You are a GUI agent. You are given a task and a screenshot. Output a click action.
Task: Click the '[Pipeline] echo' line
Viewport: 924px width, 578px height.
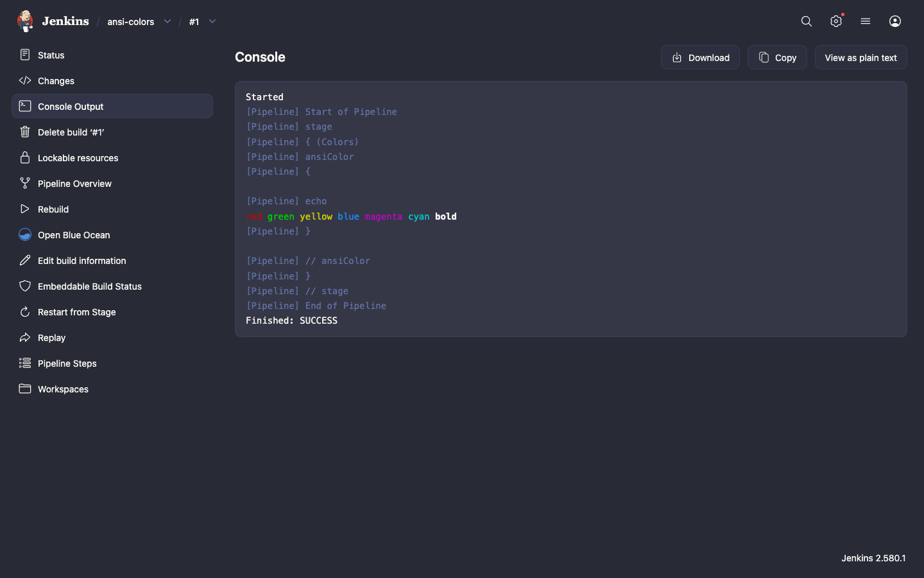tap(286, 201)
